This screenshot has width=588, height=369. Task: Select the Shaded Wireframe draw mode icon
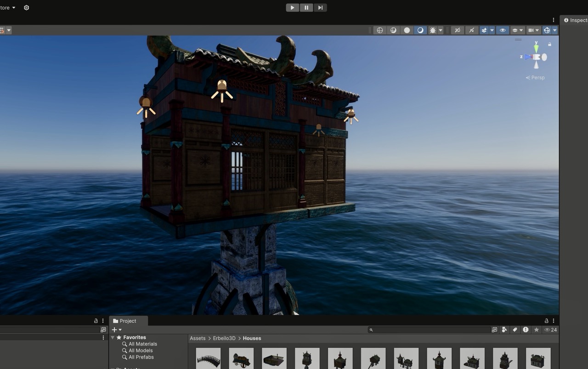point(393,30)
